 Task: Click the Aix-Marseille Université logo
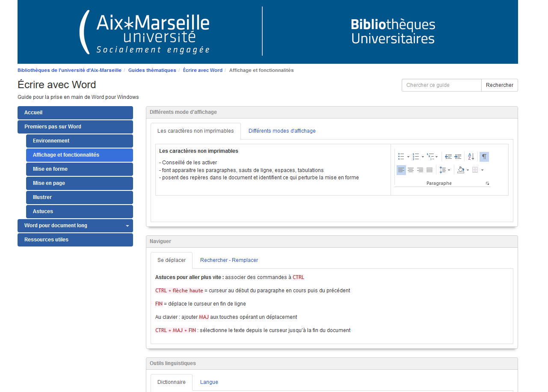[145, 32]
